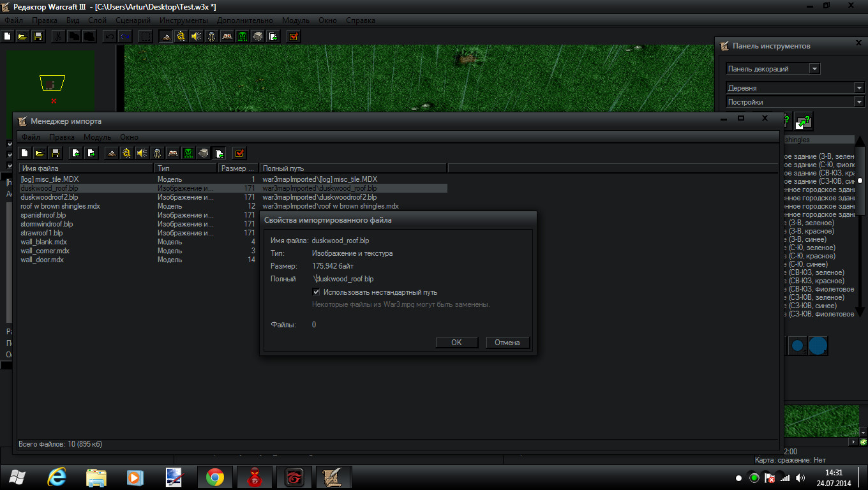This screenshot has height=490, width=868.
Task: Select '[log] misc_tile.MDX' file row
Action: tap(233, 179)
